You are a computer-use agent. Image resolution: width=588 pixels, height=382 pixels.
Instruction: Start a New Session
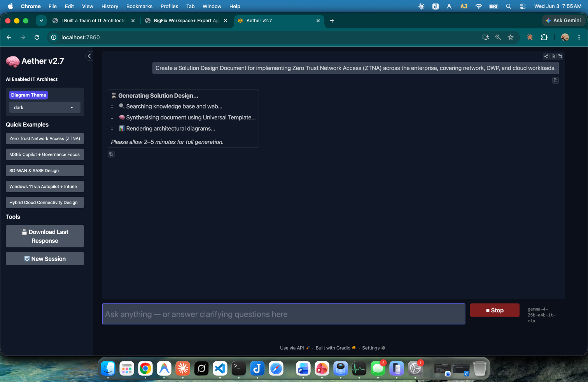pos(45,259)
